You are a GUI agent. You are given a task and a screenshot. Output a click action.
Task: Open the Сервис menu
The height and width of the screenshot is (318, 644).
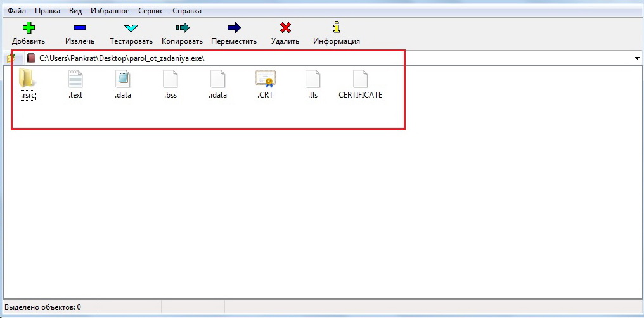point(151,11)
